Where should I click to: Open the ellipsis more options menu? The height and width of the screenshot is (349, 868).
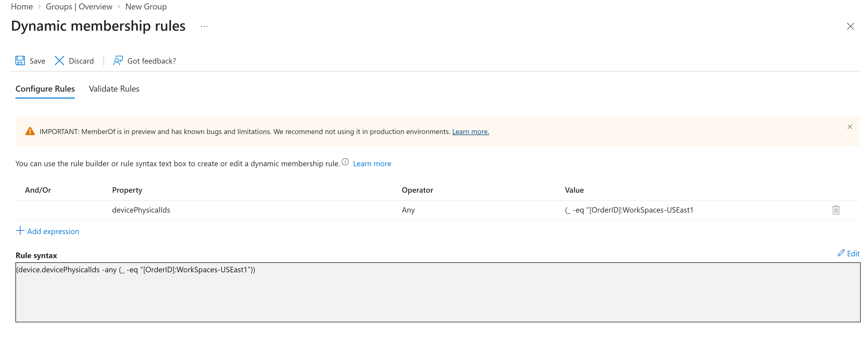(x=204, y=26)
